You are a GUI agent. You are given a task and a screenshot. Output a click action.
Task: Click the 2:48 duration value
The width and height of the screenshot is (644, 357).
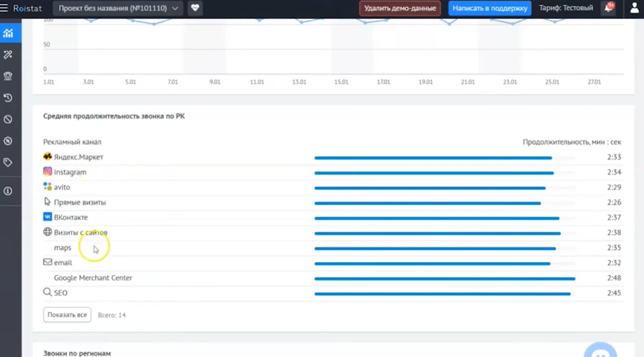[x=614, y=278]
